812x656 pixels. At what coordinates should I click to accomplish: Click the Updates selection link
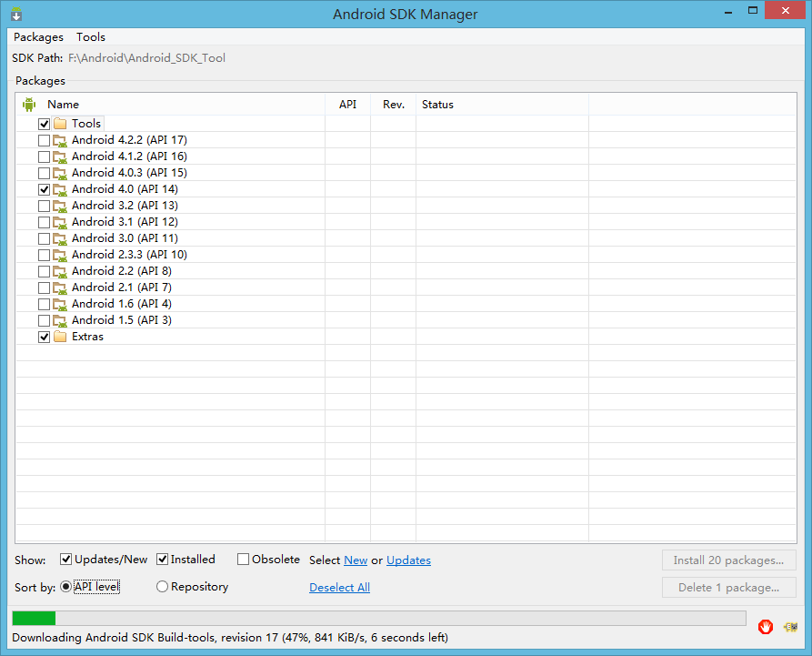point(408,560)
